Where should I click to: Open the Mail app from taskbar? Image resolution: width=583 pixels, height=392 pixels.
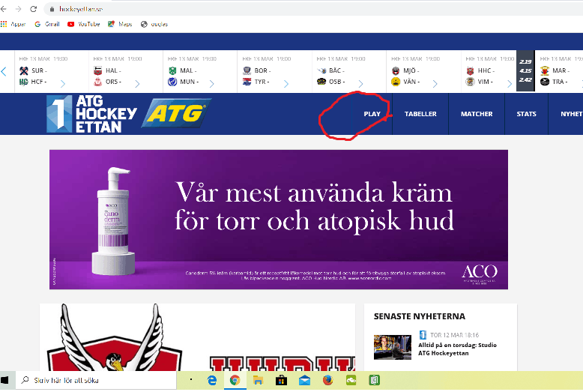[x=304, y=380]
